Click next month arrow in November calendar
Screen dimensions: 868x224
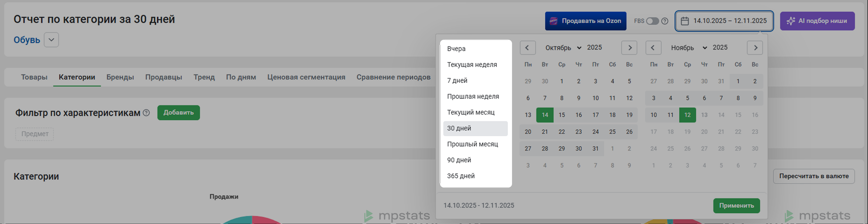[755, 47]
